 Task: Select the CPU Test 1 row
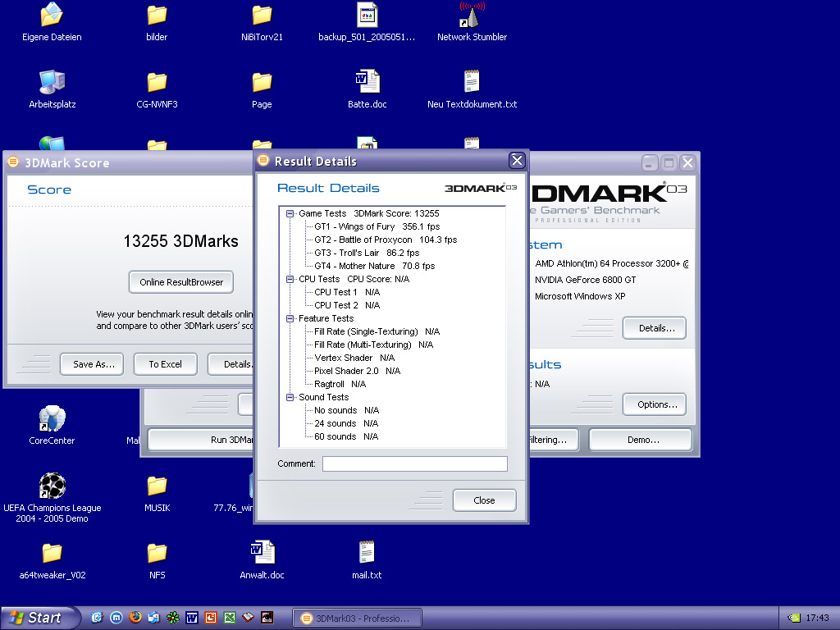coord(347,292)
